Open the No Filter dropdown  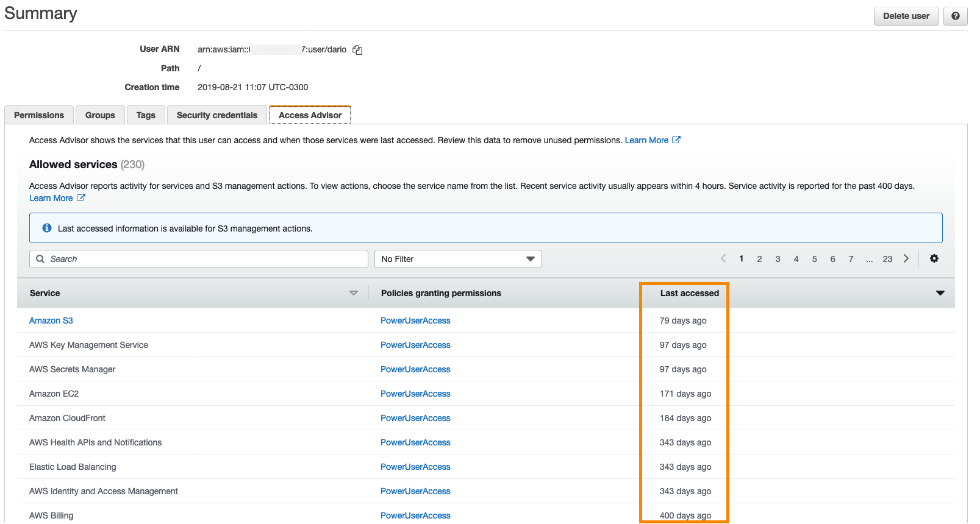pyautogui.click(x=458, y=259)
